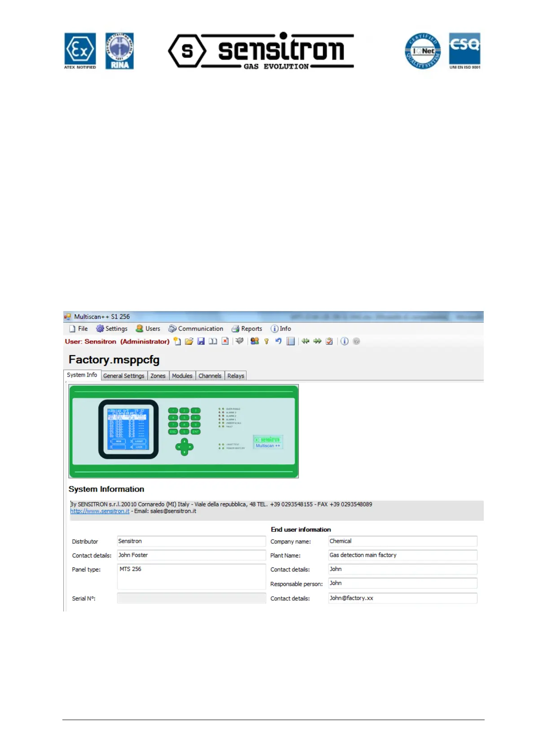The height and width of the screenshot is (756, 534).
Task: Click the open folder toolbar icon
Action: click(189, 341)
